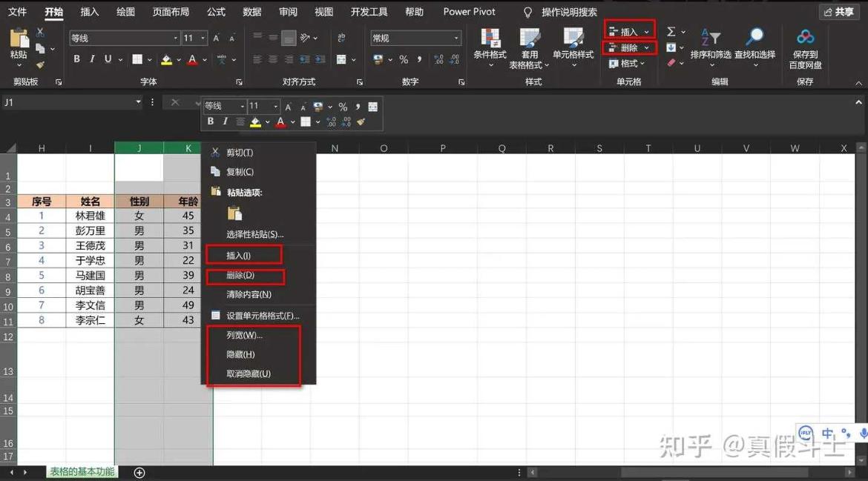Open Conditional Formatting (条件格式)
Image resolution: width=868 pixels, height=481 pixels.
coord(490,47)
